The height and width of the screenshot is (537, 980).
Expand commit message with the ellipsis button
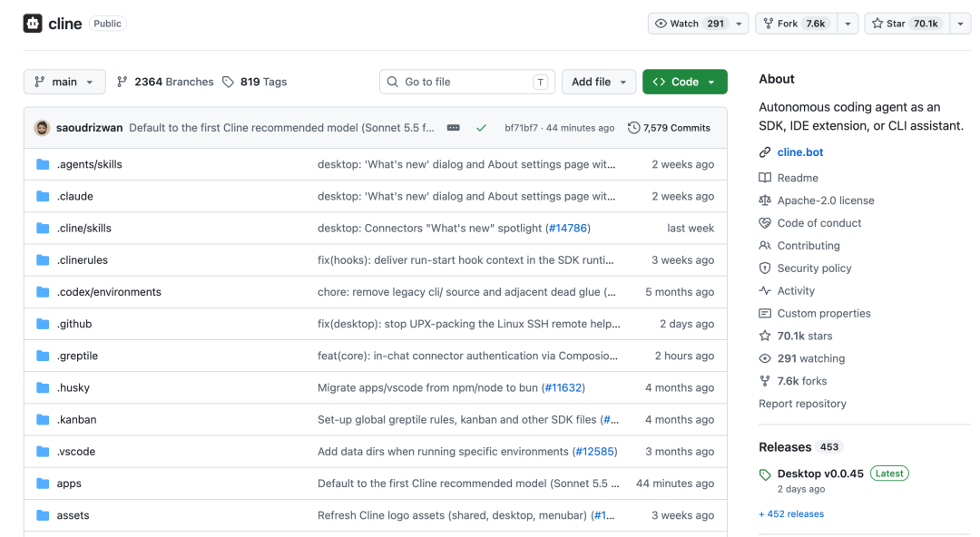[454, 128]
